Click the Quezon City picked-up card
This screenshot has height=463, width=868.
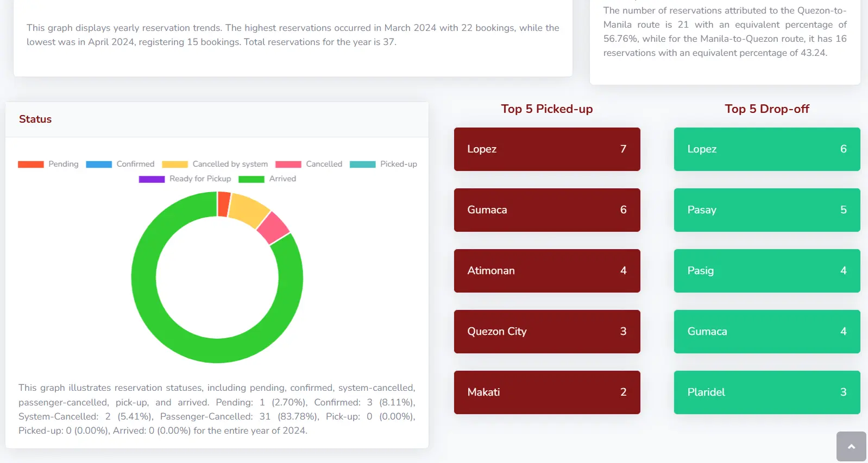(x=546, y=332)
